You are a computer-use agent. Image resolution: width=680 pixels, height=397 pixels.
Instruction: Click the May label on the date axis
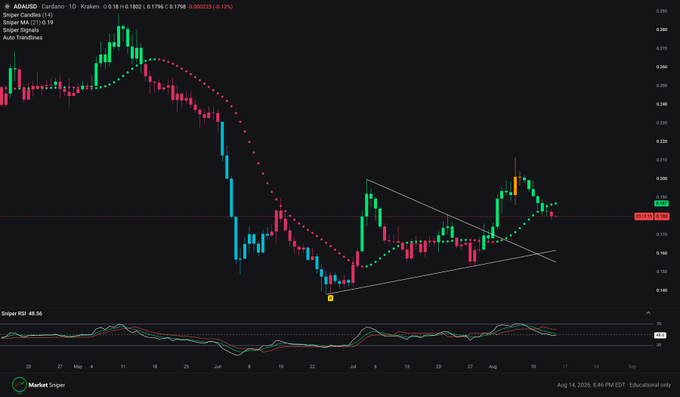[78, 367]
